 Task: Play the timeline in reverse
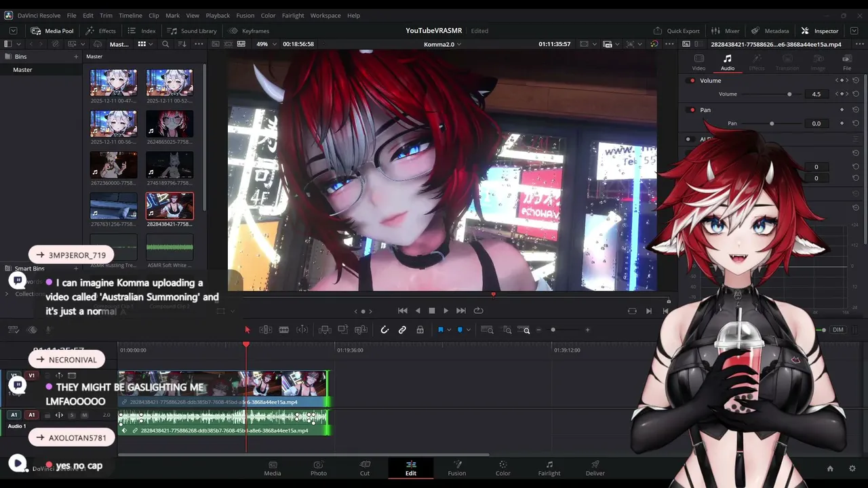coord(417,310)
